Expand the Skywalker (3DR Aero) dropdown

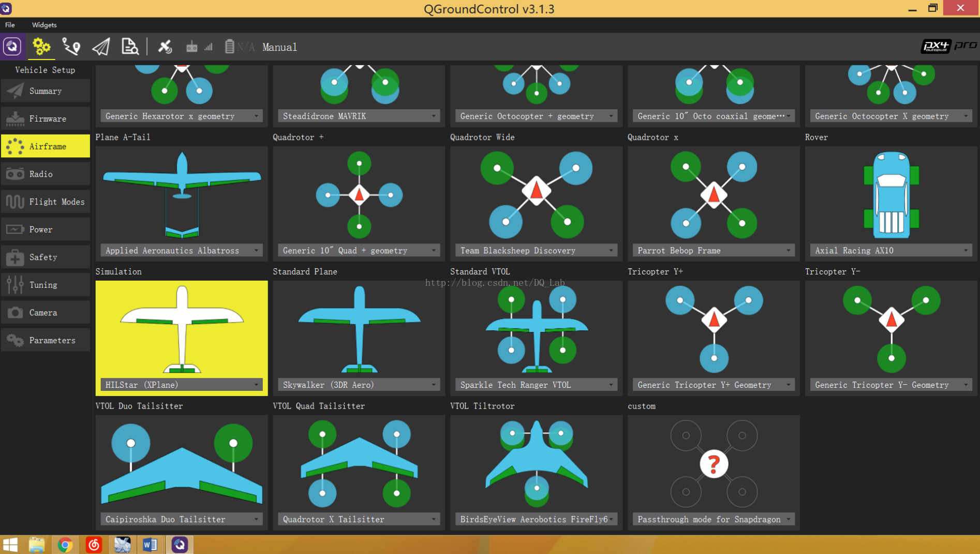pyautogui.click(x=359, y=385)
